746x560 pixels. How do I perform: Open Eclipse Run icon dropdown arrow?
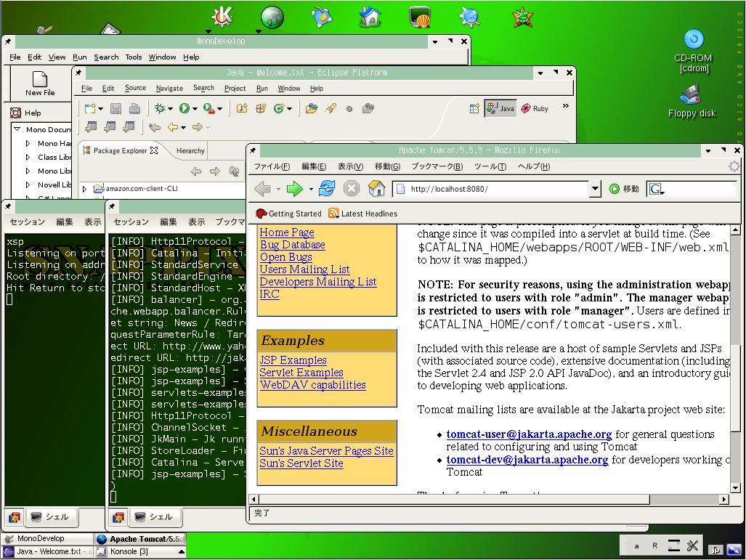pyautogui.click(x=195, y=109)
